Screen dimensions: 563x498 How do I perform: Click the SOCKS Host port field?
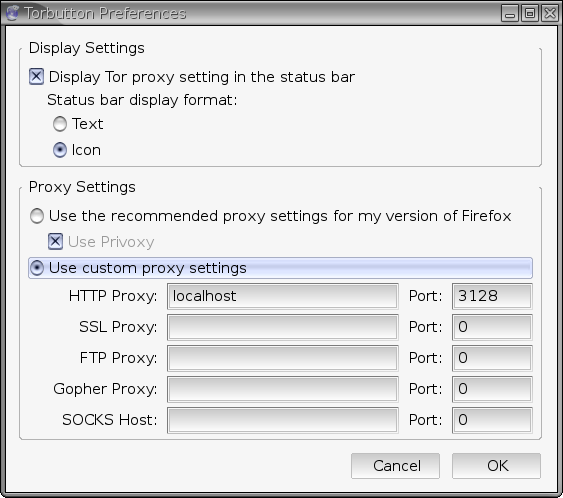pyautogui.click(x=492, y=420)
